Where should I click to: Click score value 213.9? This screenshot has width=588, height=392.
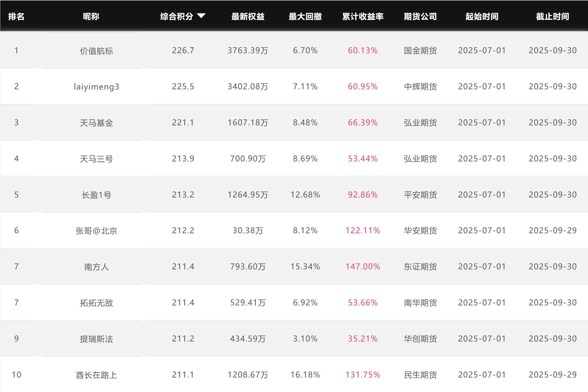(183, 158)
